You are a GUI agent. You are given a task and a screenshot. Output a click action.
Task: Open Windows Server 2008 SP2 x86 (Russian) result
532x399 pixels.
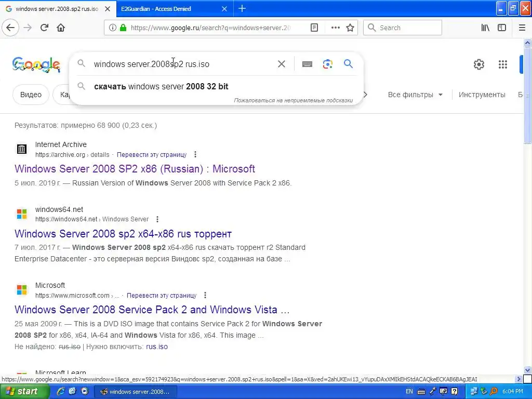pyautogui.click(x=135, y=169)
